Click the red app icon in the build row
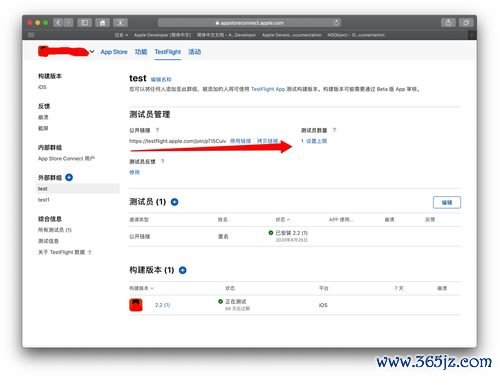 136,305
